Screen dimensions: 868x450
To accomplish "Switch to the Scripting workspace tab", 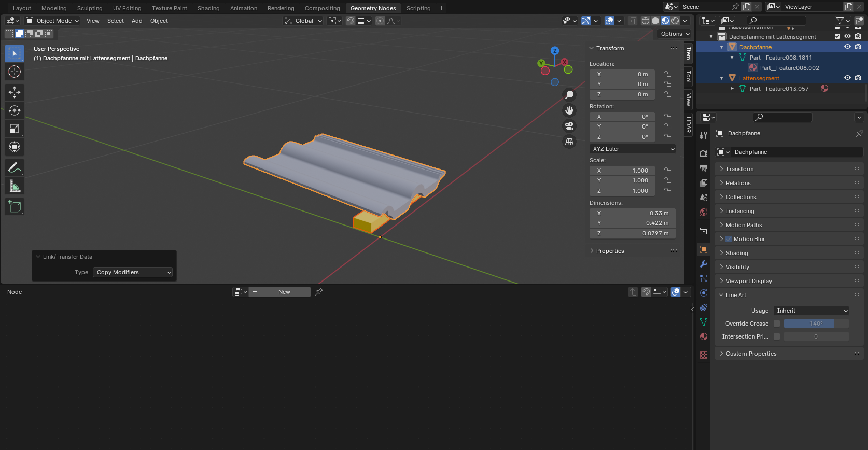I will coord(418,8).
